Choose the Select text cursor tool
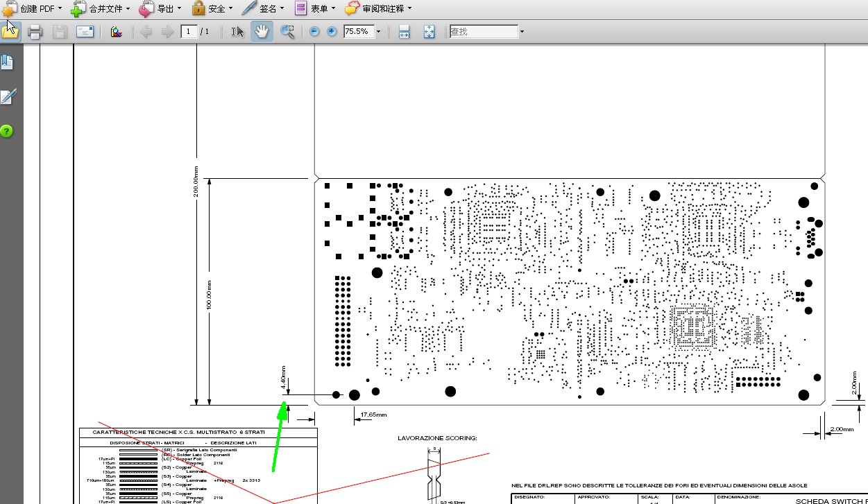 pos(237,31)
